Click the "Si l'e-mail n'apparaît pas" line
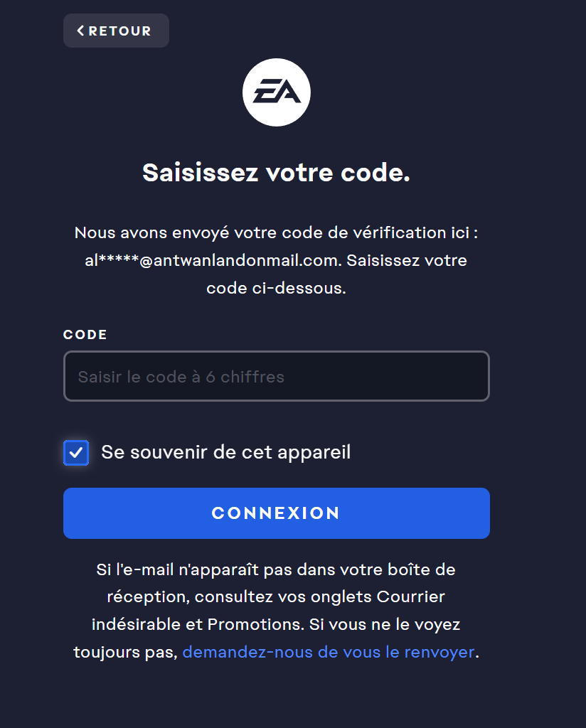This screenshot has width=586, height=728. tap(276, 569)
